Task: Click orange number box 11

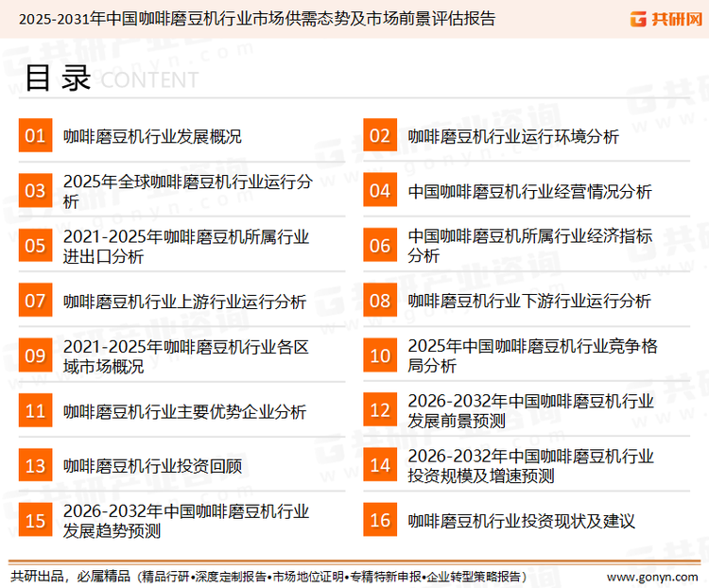Action: coord(35,410)
